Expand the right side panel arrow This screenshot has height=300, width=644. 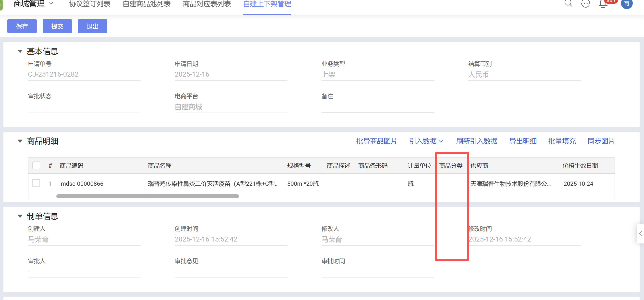640,234
